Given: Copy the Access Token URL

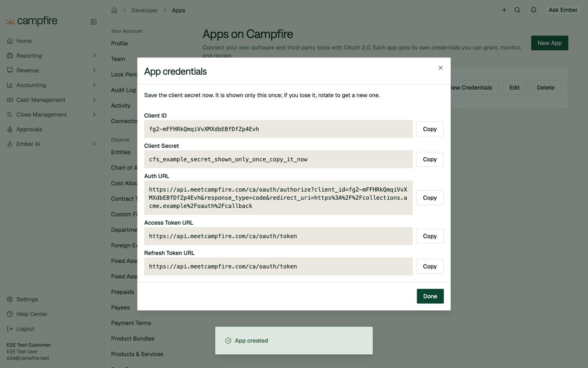Looking at the screenshot, I should (x=430, y=236).
